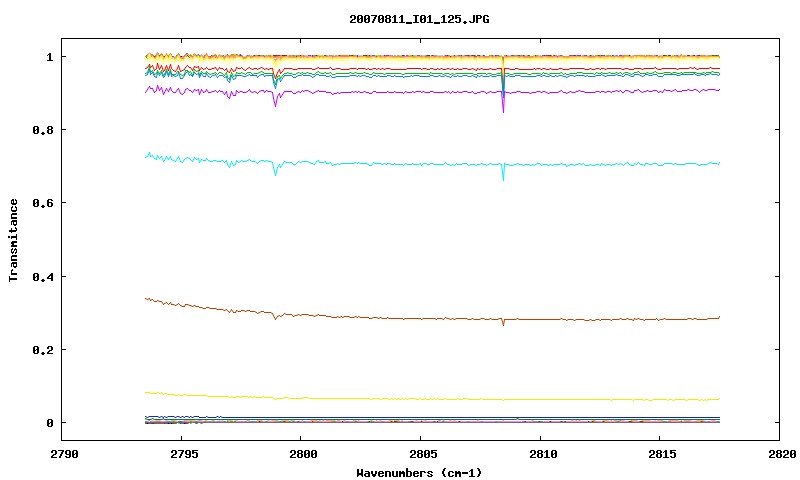The width and height of the screenshot is (800, 480).
Task: Click the Transmittance y-axis label
Action: click(13, 240)
